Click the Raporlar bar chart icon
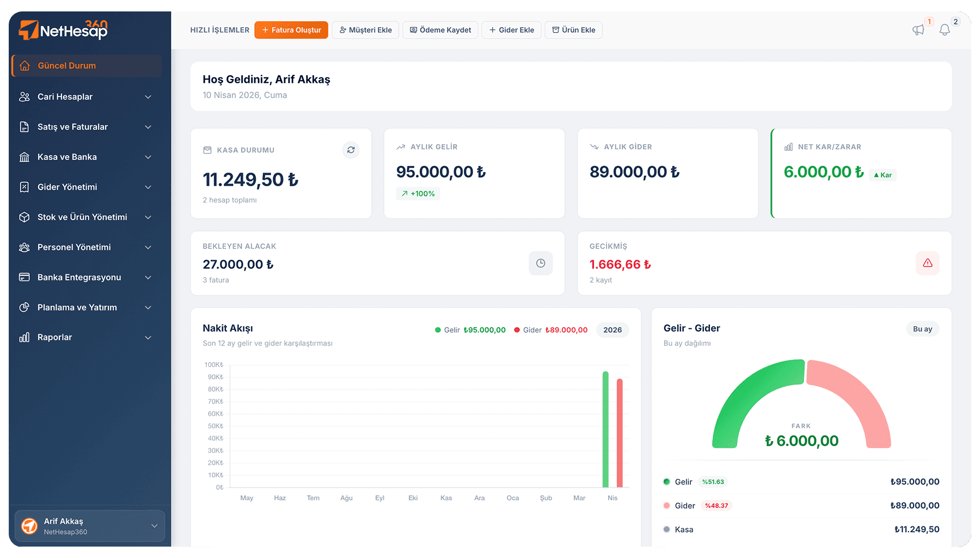Screen dimensions: 980x558 [x=24, y=338]
